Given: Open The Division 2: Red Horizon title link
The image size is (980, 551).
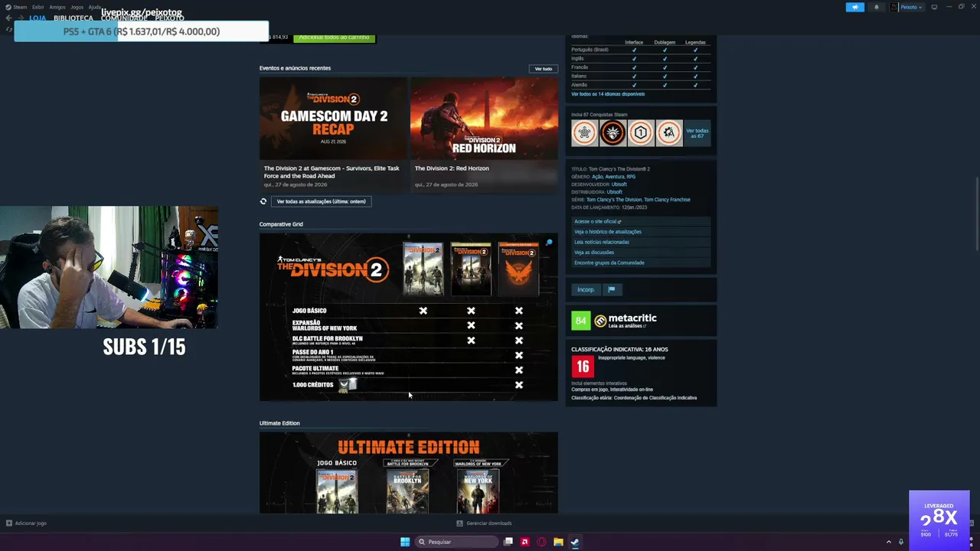Looking at the screenshot, I should (x=452, y=168).
